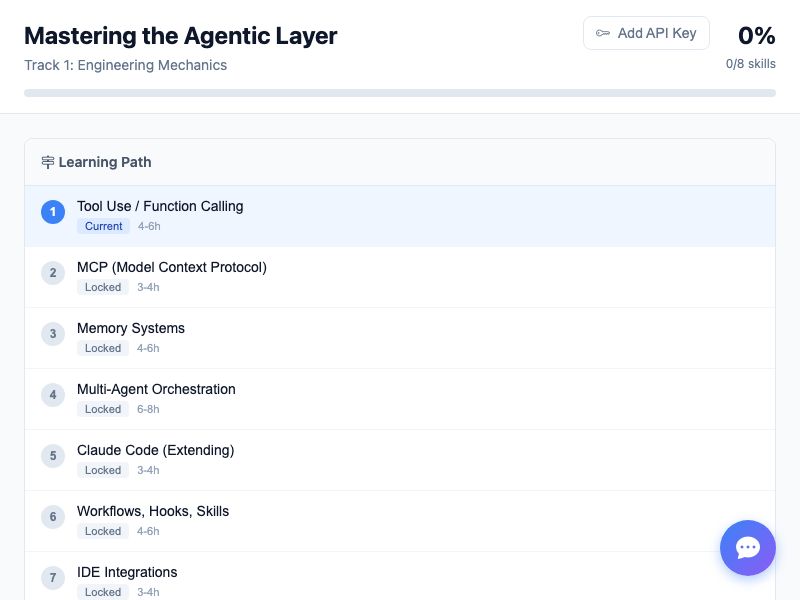This screenshot has width=800, height=600.
Task: Click the Locked badge on IDE Integrations
Action: (x=103, y=592)
